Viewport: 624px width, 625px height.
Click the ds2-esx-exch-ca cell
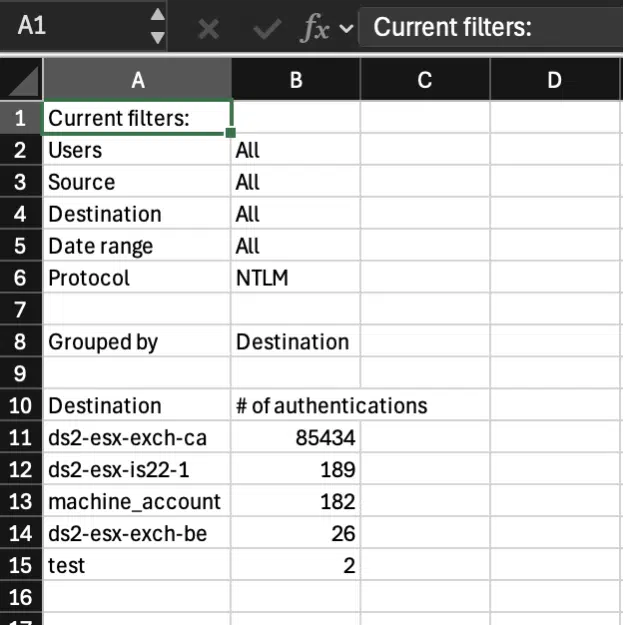[x=137, y=438]
